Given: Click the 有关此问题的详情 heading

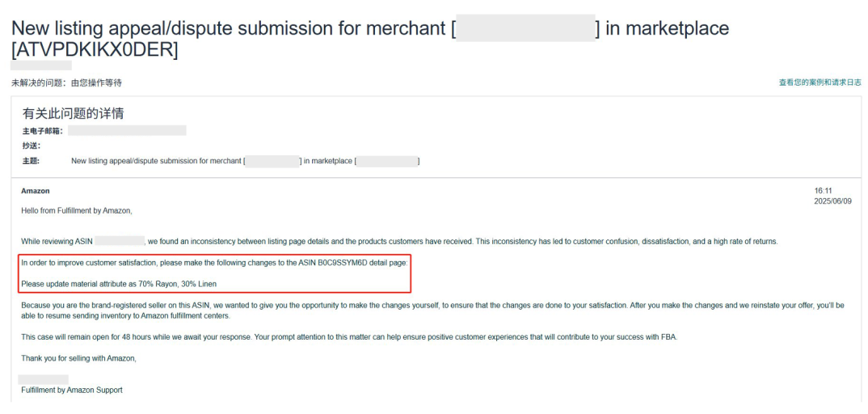Looking at the screenshot, I should [x=73, y=113].
